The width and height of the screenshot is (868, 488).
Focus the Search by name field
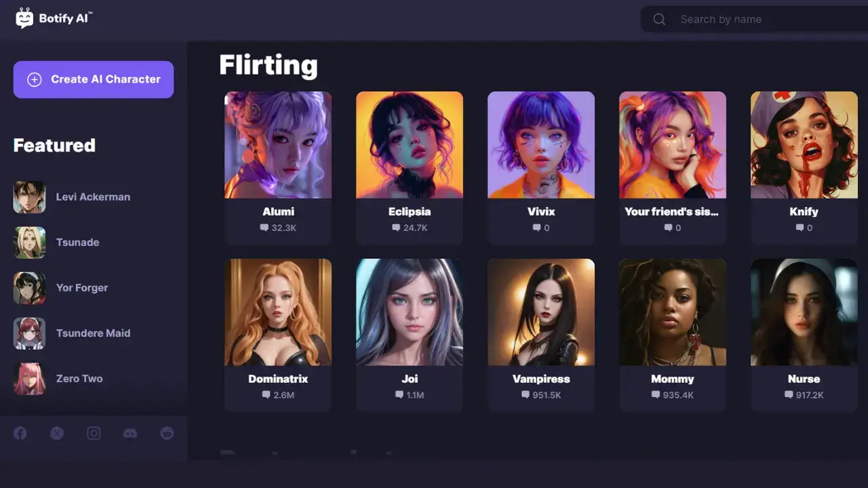[754, 20]
